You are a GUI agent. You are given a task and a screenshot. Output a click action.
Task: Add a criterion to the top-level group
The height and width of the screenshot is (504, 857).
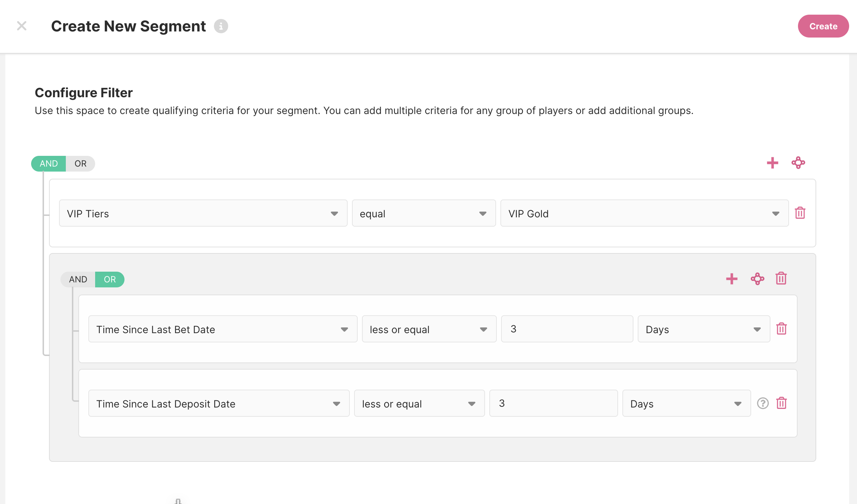click(772, 163)
